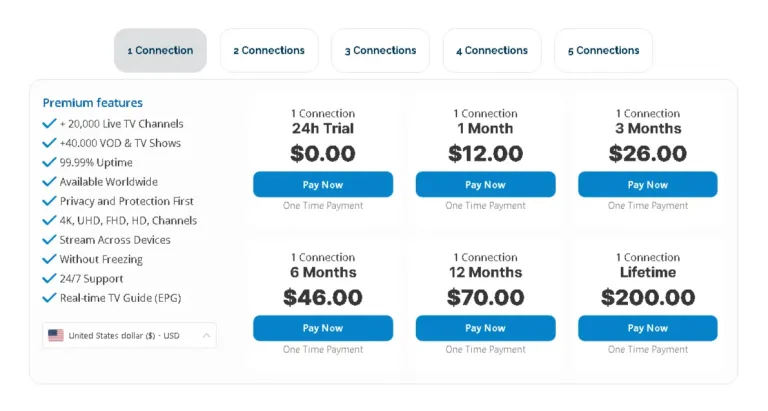The height and width of the screenshot is (411, 768).
Task: Pay Now for the 6 Months plan
Action: pyautogui.click(x=323, y=328)
